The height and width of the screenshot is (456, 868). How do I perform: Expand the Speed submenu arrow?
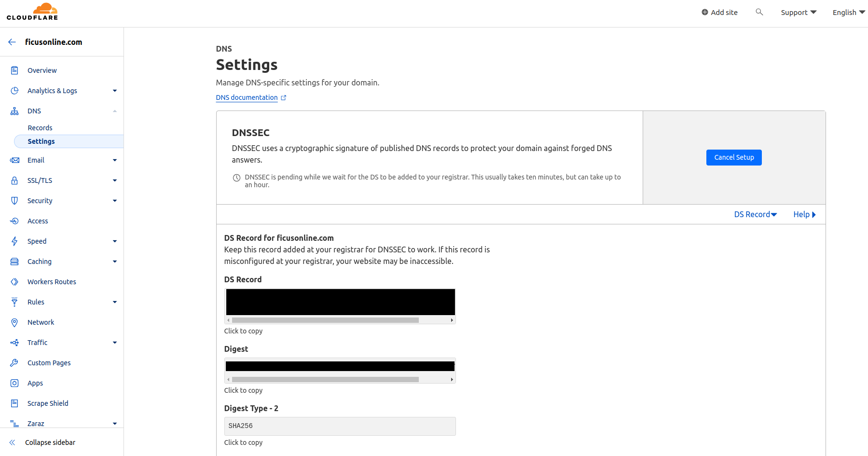tap(115, 241)
